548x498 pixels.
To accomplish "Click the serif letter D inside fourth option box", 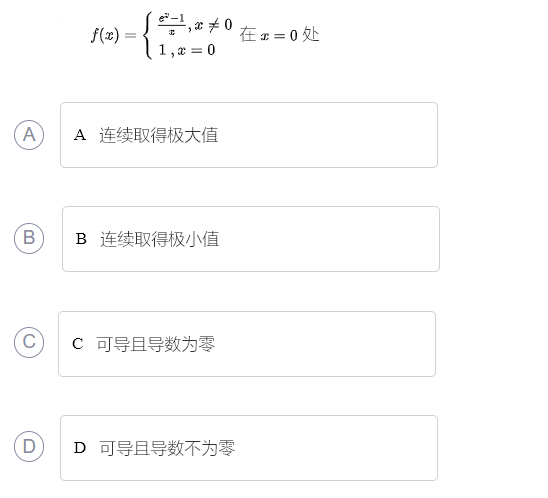I will tap(80, 448).
